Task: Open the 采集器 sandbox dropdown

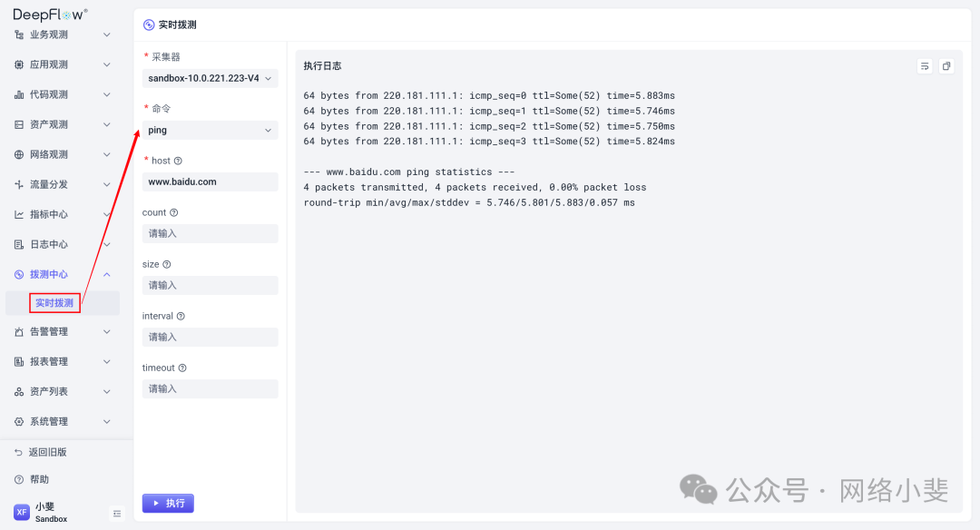Action: 210,79
